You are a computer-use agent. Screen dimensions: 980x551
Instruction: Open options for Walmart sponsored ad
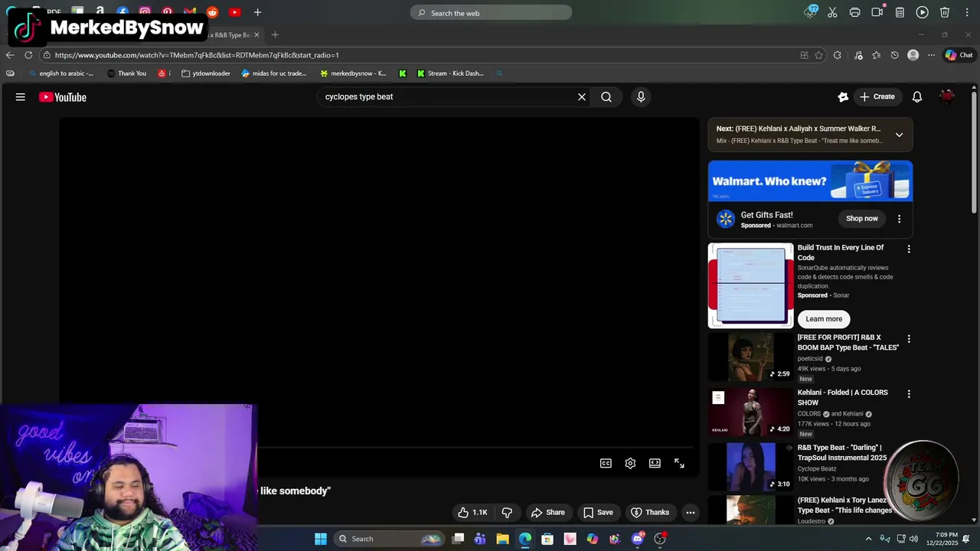click(x=899, y=219)
